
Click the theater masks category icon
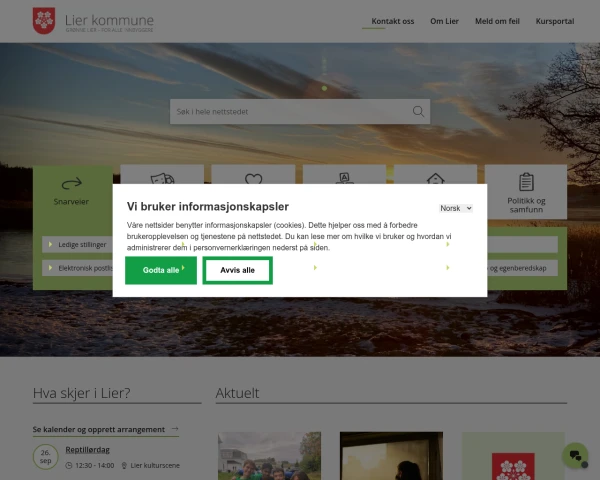[x=162, y=178]
